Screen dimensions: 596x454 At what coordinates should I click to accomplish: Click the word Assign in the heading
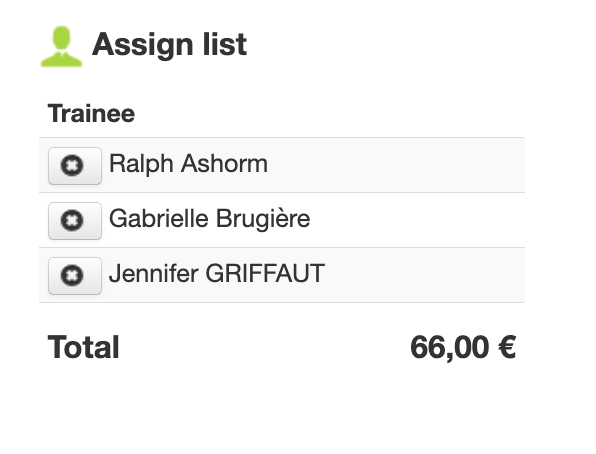143,46
